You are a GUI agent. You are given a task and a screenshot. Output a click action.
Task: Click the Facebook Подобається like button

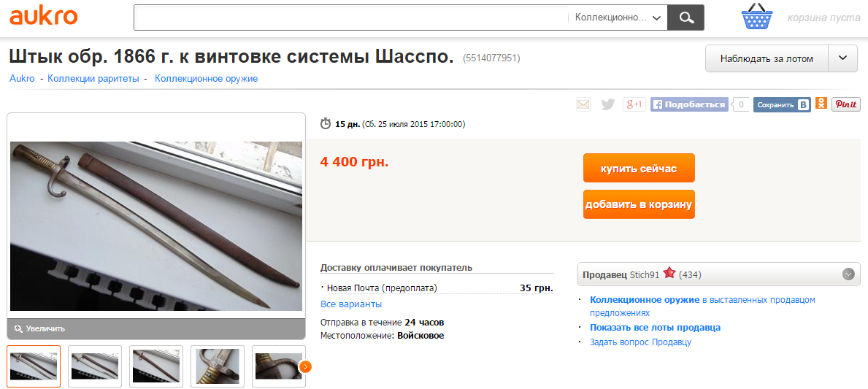pos(689,104)
